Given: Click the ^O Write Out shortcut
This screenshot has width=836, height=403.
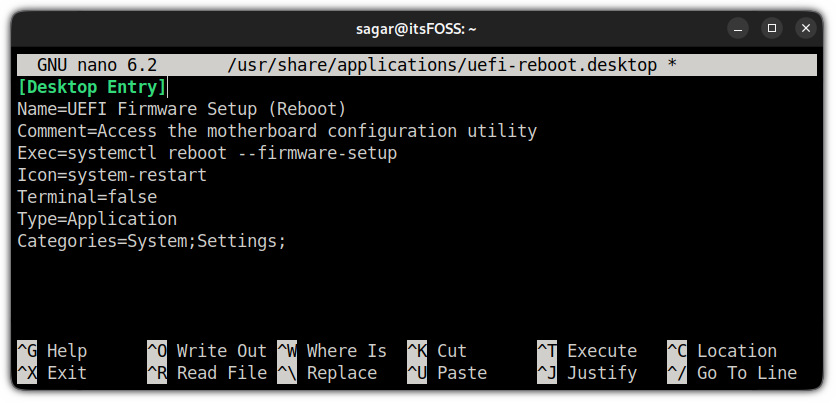Looking at the screenshot, I should [206, 351].
